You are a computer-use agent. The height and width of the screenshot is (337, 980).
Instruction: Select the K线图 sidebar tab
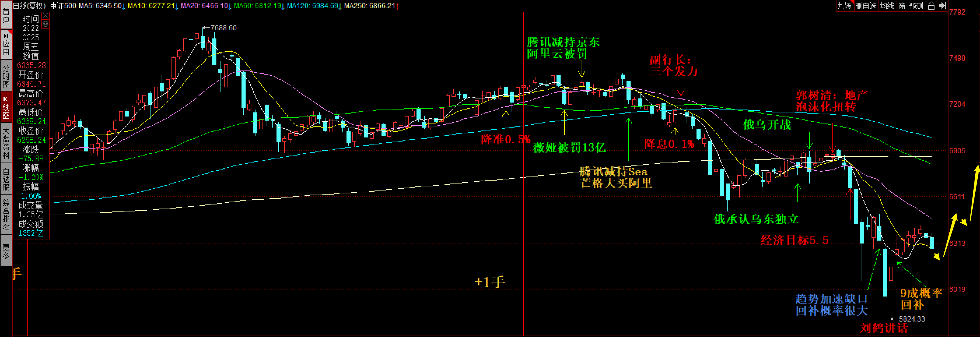pyautogui.click(x=6, y=107)
